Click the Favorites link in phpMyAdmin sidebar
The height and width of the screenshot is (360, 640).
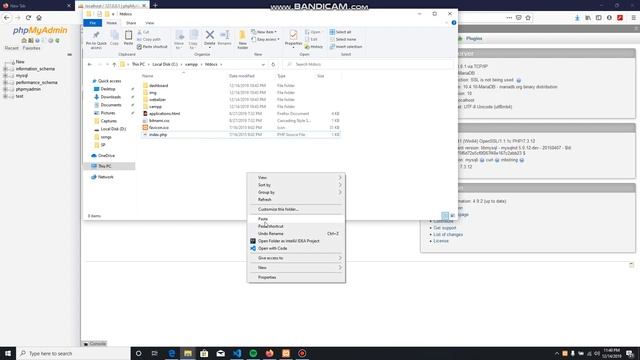pos(31,48)
